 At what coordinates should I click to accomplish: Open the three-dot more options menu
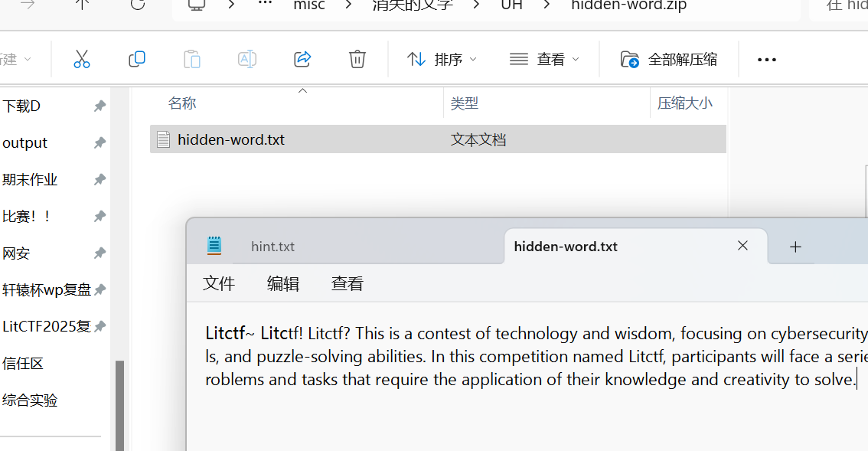point(767,59)
